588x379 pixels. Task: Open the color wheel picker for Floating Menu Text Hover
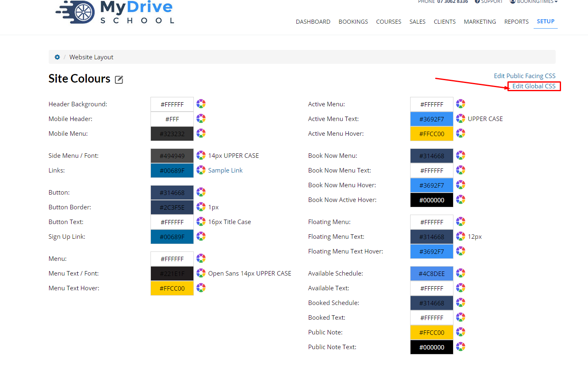click(x=460, y=251)
